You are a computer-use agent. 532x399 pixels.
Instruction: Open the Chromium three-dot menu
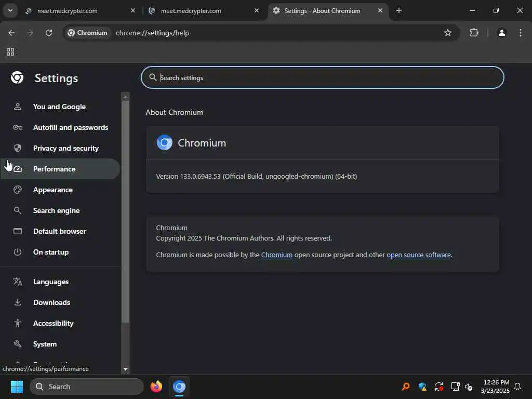pyautogui.click(x=521, y=33)
